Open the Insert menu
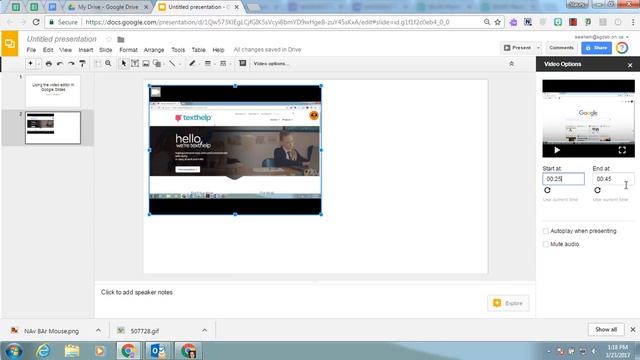Viewport: 640px width, 360px height. tap(86, 50)
